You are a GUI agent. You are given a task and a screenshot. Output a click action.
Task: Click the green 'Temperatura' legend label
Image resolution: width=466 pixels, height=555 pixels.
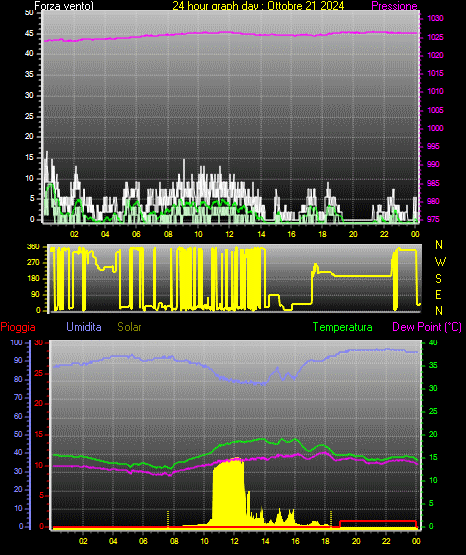pyautogui.click(x=343, y=327)
